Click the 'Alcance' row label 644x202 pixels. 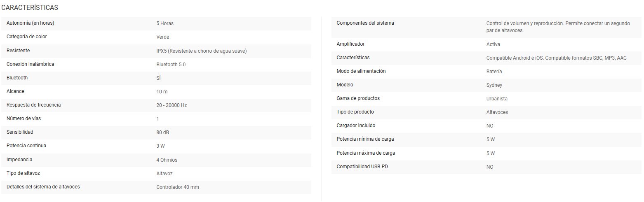[16, 91]
